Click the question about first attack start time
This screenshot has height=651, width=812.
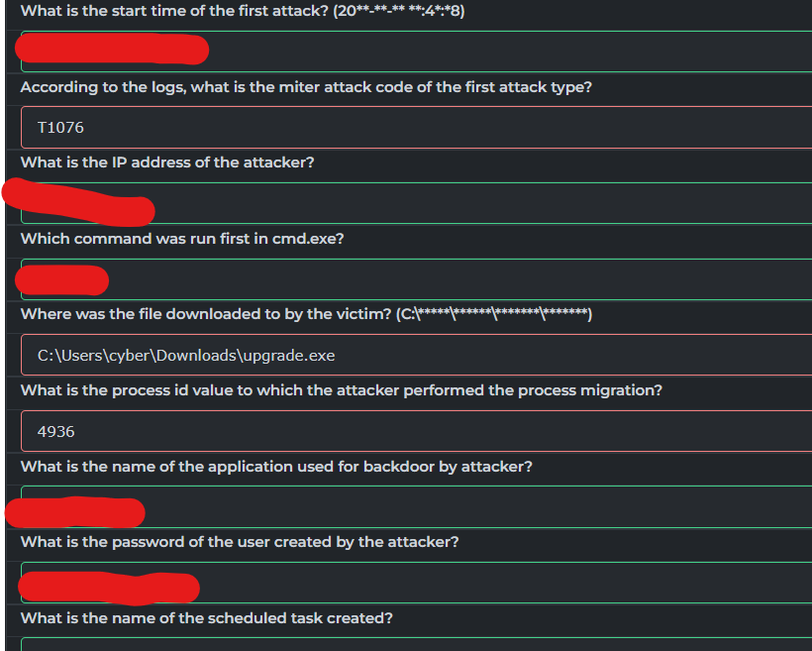point(243,10)
